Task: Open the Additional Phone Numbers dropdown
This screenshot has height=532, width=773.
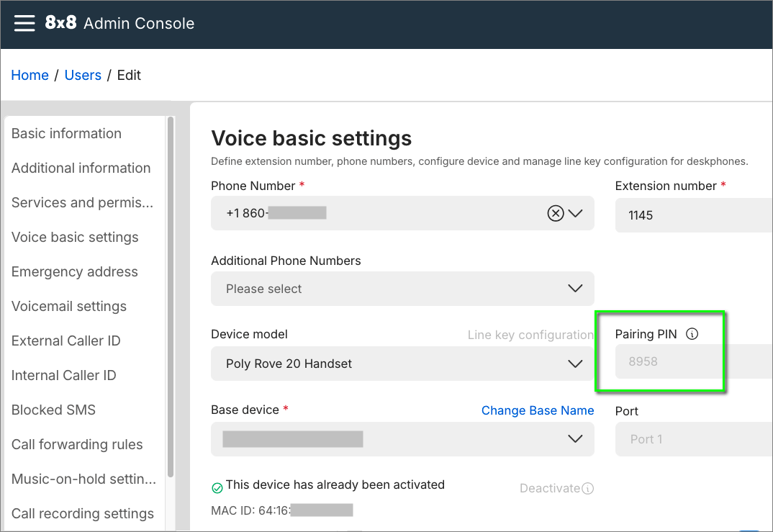Action: pyautogui.click(x=402, y=289)
